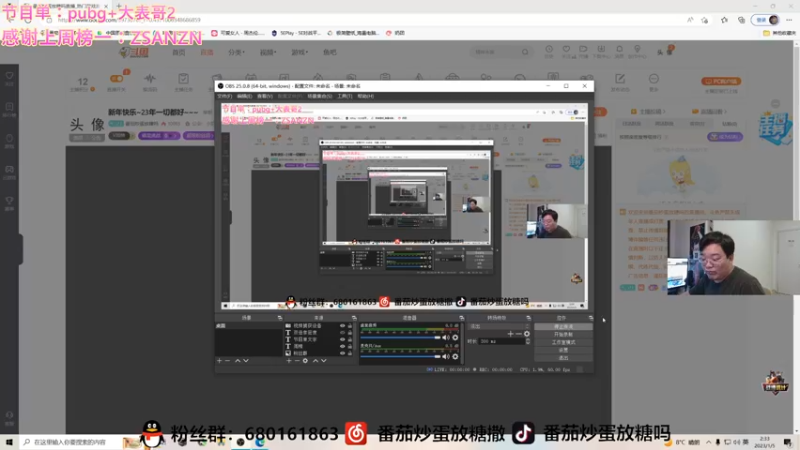Image resolution: width=800 pixels, height=450 pixels.
Task: Open 桌面音频 audio settings gear
Action: click(455, 338)
